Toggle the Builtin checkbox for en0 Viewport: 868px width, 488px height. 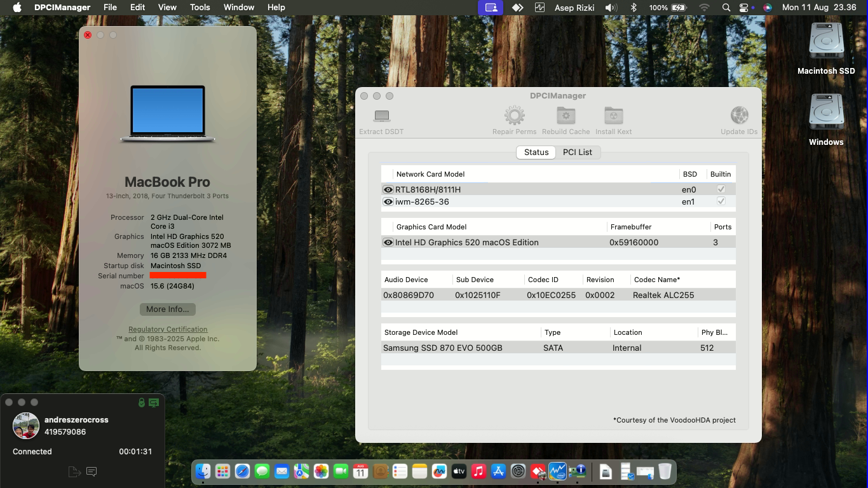pos(721,189)
